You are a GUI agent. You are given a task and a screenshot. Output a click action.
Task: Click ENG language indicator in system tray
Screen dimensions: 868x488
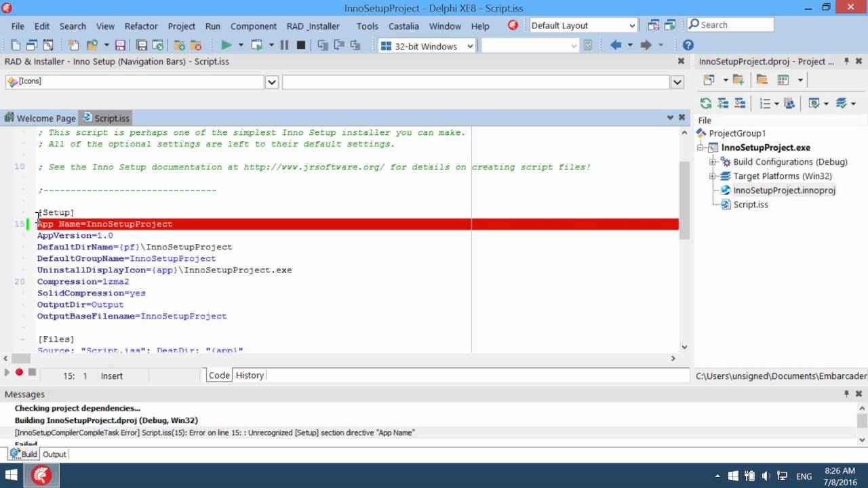803,476
